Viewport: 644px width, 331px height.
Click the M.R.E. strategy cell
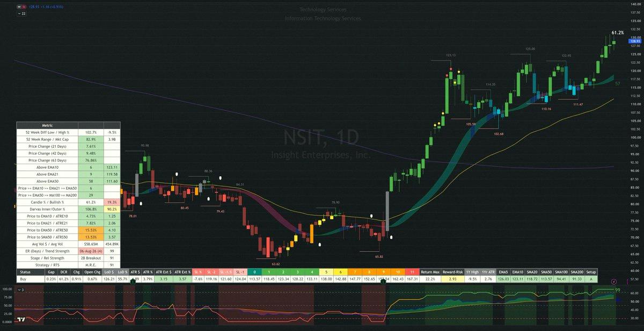(91, 265)
